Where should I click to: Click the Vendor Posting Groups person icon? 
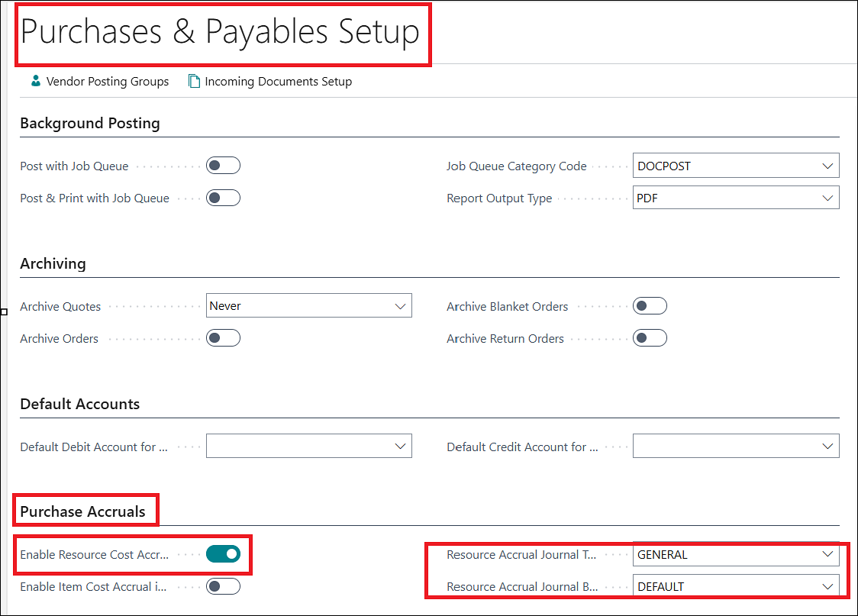tap(36, 81)
